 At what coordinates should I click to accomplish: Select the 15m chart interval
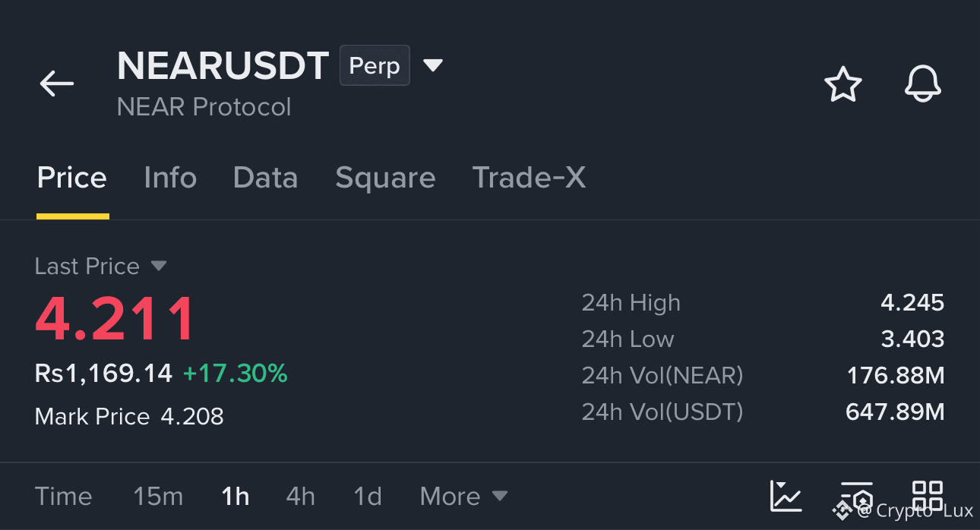pos(158,497)
